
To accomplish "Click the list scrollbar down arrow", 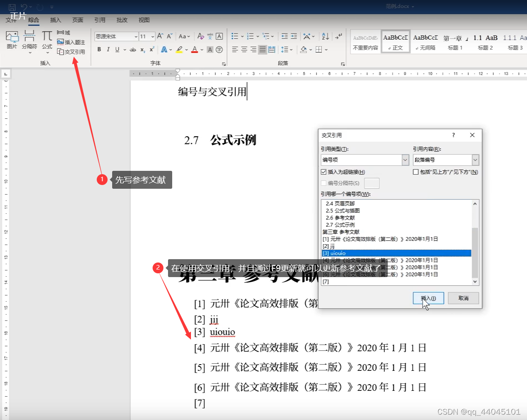I will pyautogui.click(x=475, y=282).
